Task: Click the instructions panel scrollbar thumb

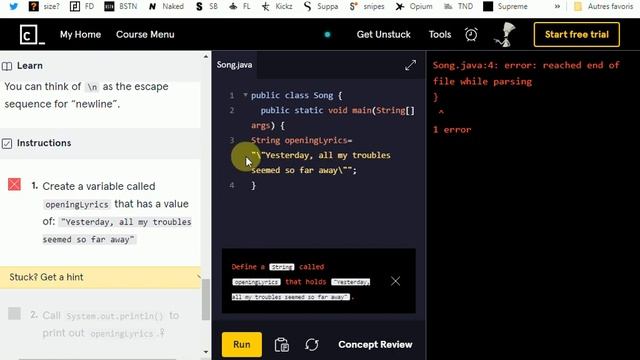Action: click(206, 300)
